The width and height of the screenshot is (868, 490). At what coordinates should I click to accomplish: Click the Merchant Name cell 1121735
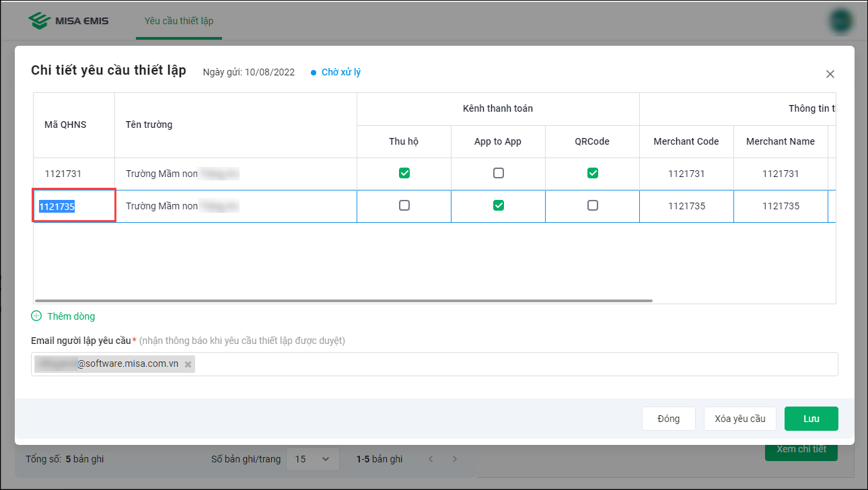click(781, 206)
